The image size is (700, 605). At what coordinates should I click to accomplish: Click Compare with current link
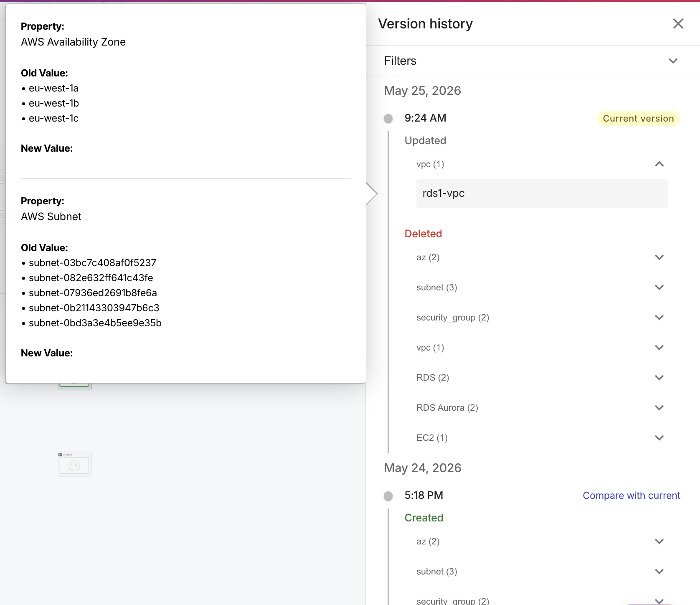[x=632, y=496]
